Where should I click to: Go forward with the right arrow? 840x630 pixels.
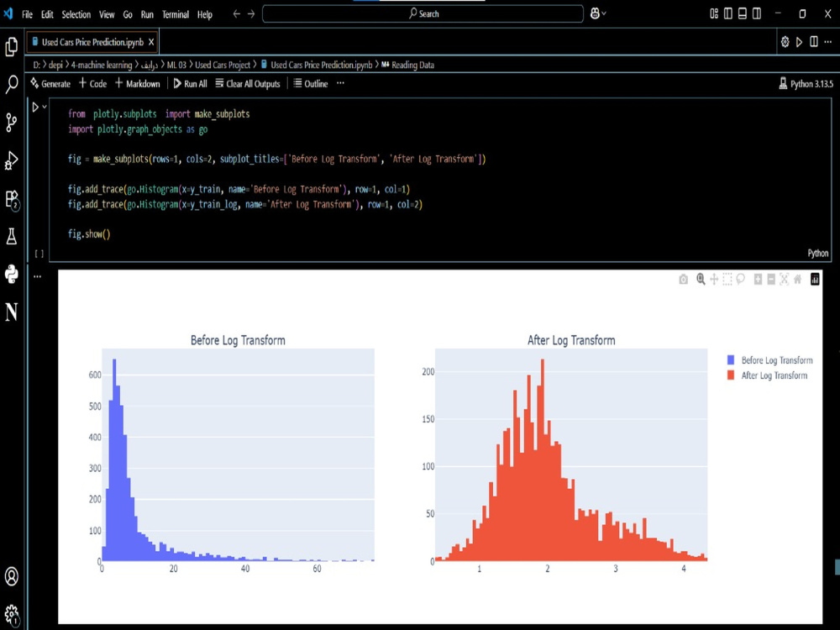click(250, 14)
